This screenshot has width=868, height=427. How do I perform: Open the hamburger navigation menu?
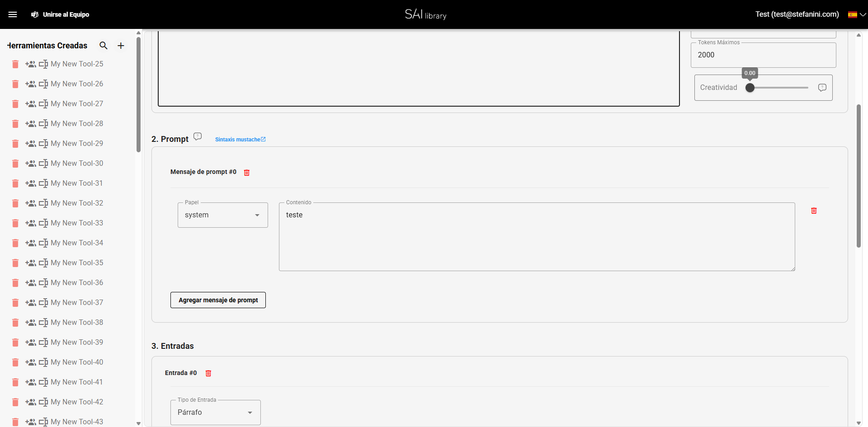pyautogui.click(x=13, y=14)
